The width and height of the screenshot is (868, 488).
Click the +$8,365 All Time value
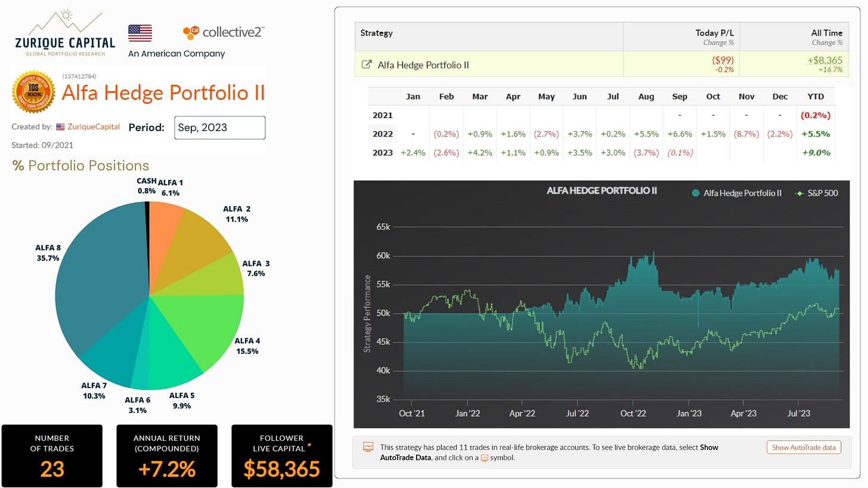[825, 60]
